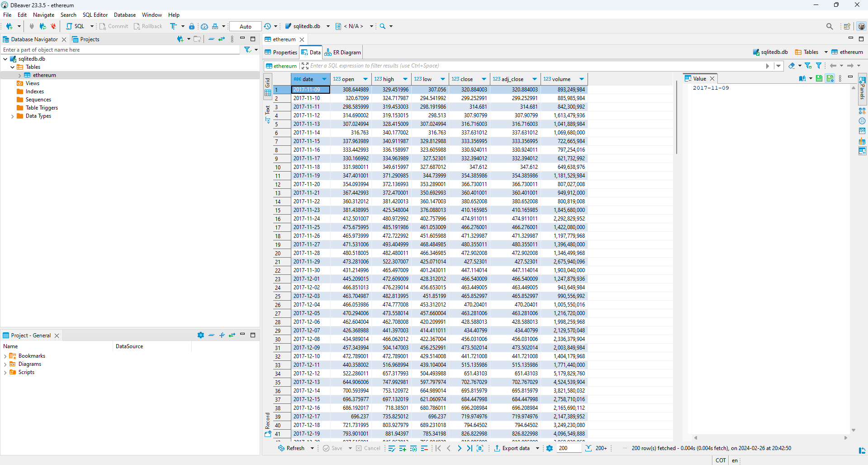This screenshot has height=465, width=868.
Task: Click the Value viewer icon in side strip
Action: click(862, 151)
